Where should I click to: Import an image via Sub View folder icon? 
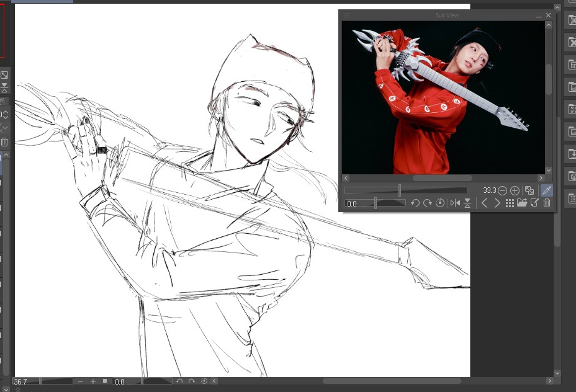tap(522, 203)
